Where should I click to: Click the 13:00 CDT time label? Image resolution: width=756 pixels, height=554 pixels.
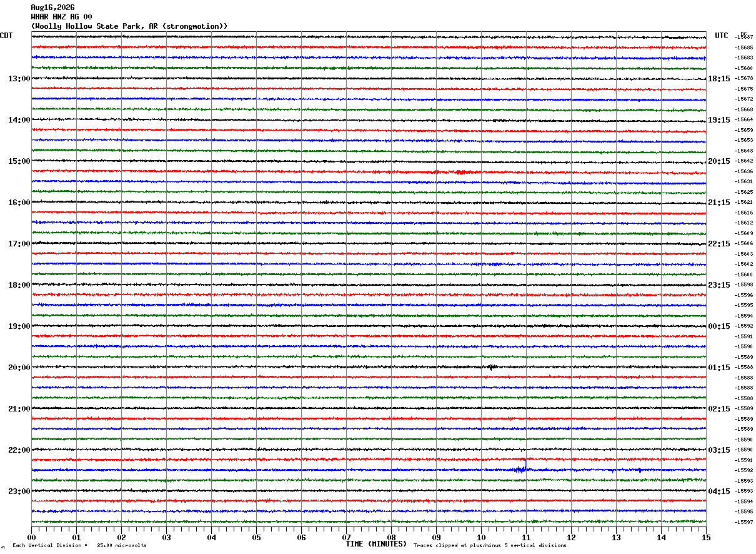tap(19, 79)
